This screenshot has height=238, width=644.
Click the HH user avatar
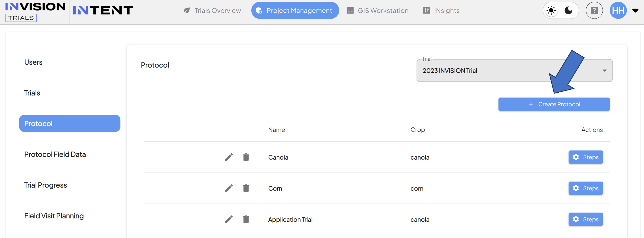(x=618, y=11)
